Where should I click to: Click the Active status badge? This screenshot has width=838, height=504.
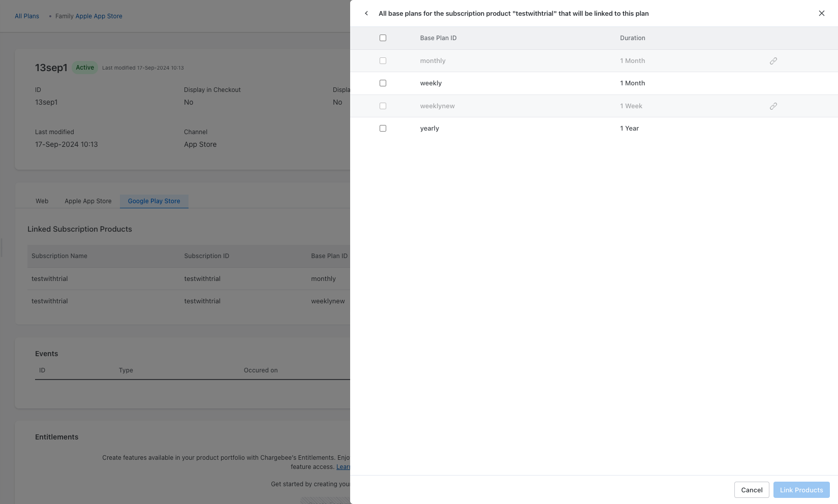(x=85, y=68)
